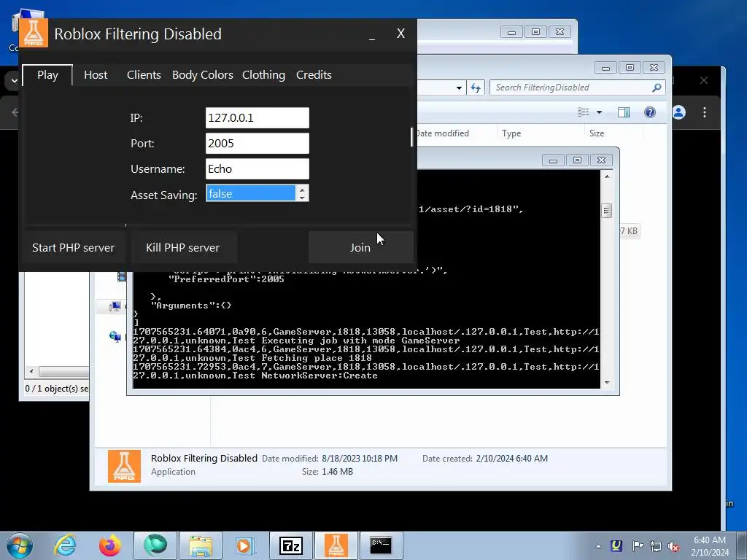Click the Start PHP server button

[x=74, y=248]
